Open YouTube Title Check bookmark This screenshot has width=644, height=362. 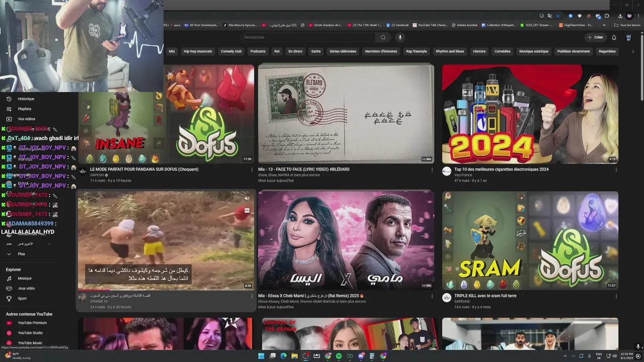click(430, 25)
